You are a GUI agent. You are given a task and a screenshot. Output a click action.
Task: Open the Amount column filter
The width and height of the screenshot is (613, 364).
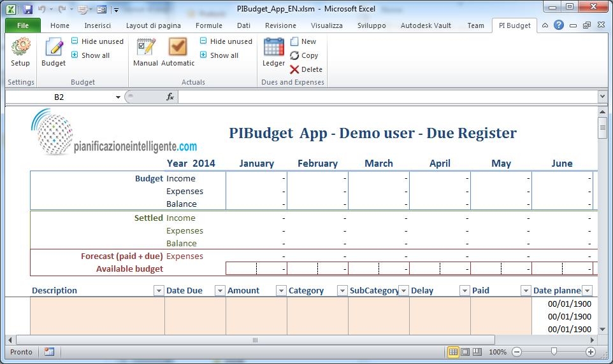pos(281,290)
